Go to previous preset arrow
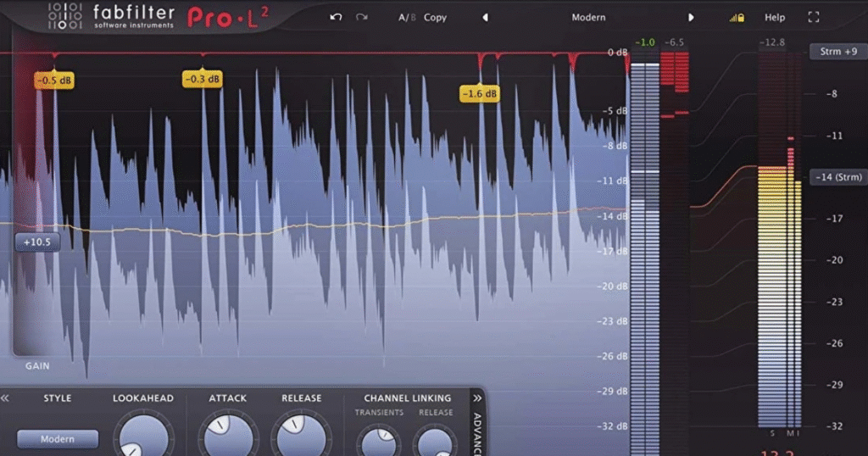Screen dimensions: 868x456 click(486, 18)
